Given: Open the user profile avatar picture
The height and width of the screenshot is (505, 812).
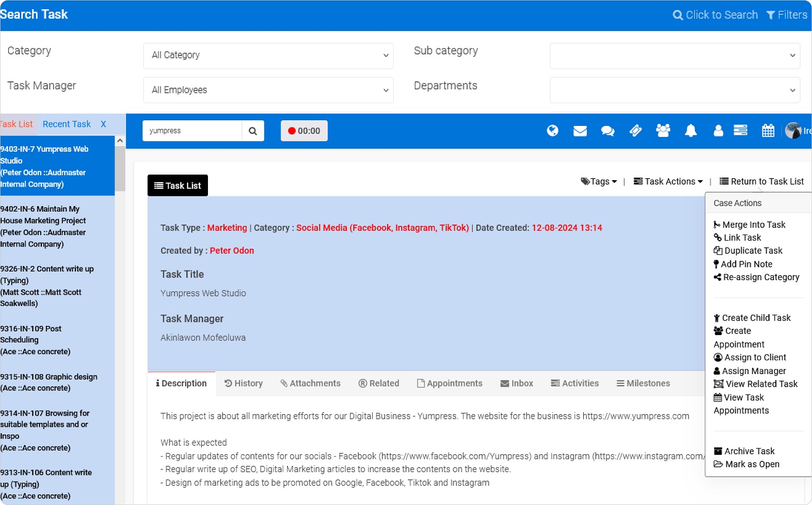Looking at the screenshot, I should pos(793,130).
